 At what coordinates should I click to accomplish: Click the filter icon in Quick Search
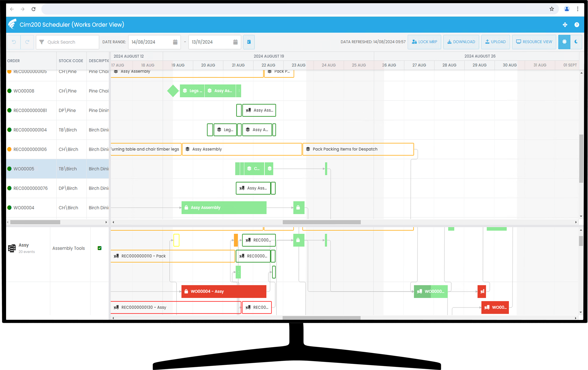(x=42, y=42)
